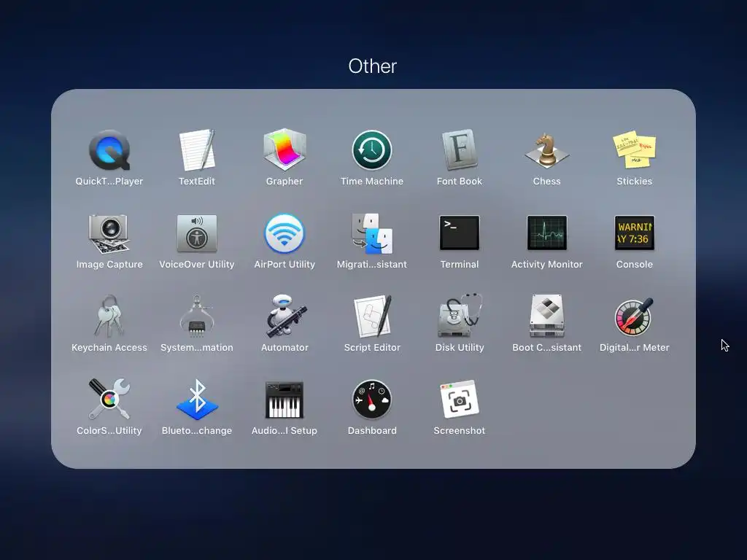This screenshot has height=560, width=747.
Task: Launch the System Information app icon
Action: 197,316
